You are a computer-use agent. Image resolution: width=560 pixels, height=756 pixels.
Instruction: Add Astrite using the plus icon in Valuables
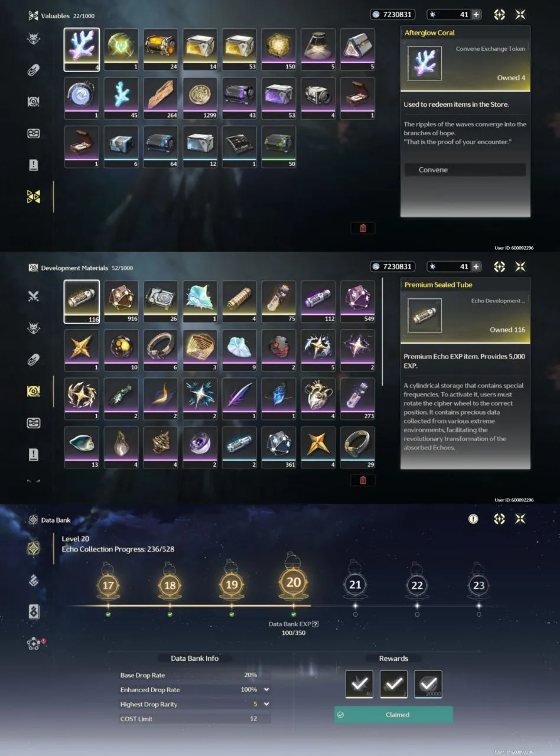(476, 15)
